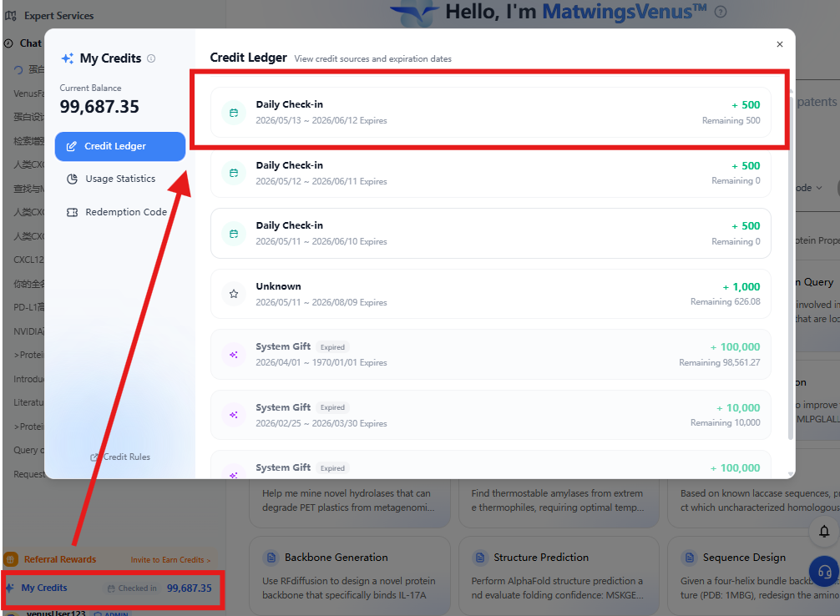Viewport: 840px width, 616px height.
Task: Open Expert Services in the sidebar
Action: [58, 16]
